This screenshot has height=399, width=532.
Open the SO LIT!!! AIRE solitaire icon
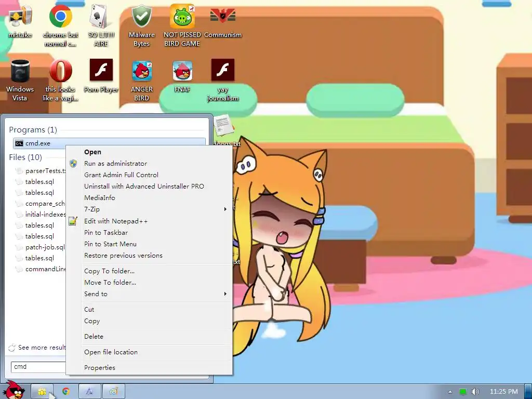pos(101,25)
